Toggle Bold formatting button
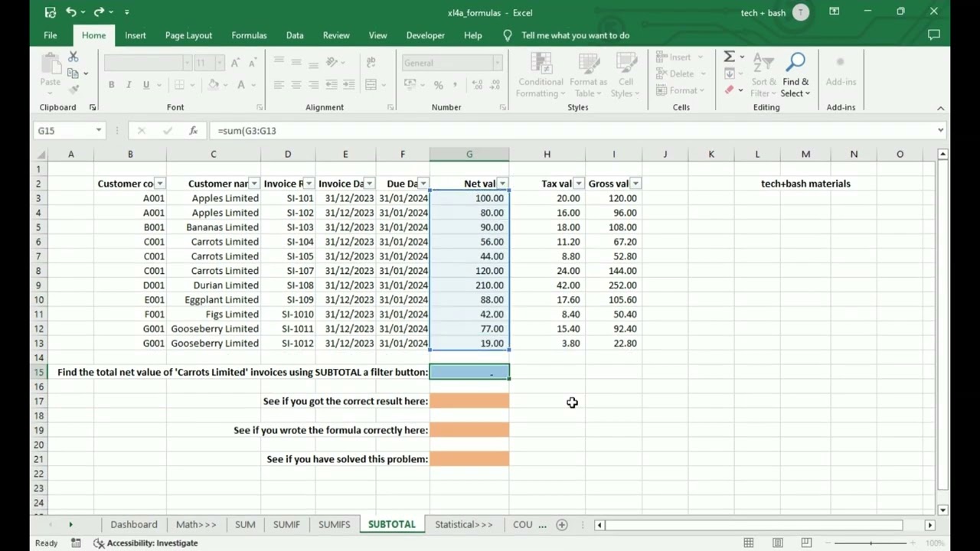The image size is (980, 551). click(111, 85)
